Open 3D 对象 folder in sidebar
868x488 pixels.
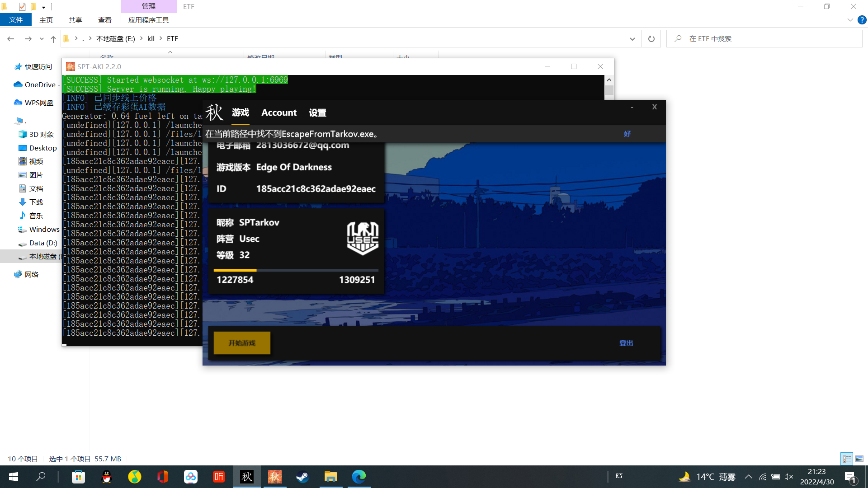tap(37, 135)
